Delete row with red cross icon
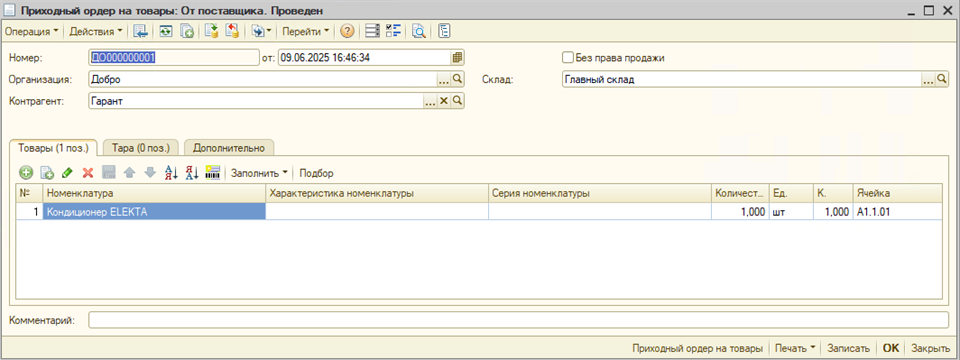The height and width of the screenshot is (360, 960). coord(88,173)
